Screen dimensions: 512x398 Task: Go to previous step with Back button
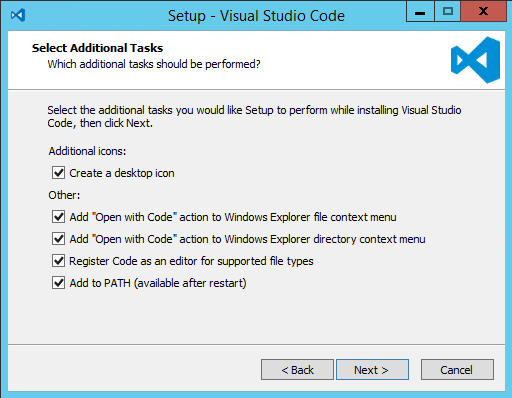click(x=297, y=370)
